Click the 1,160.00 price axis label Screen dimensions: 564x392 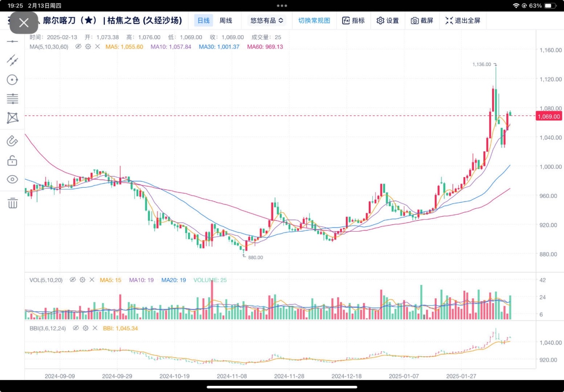(550, 50)
